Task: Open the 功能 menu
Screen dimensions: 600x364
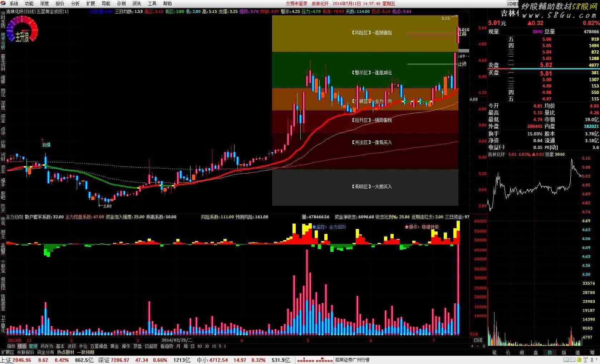Action: (29, 4)
